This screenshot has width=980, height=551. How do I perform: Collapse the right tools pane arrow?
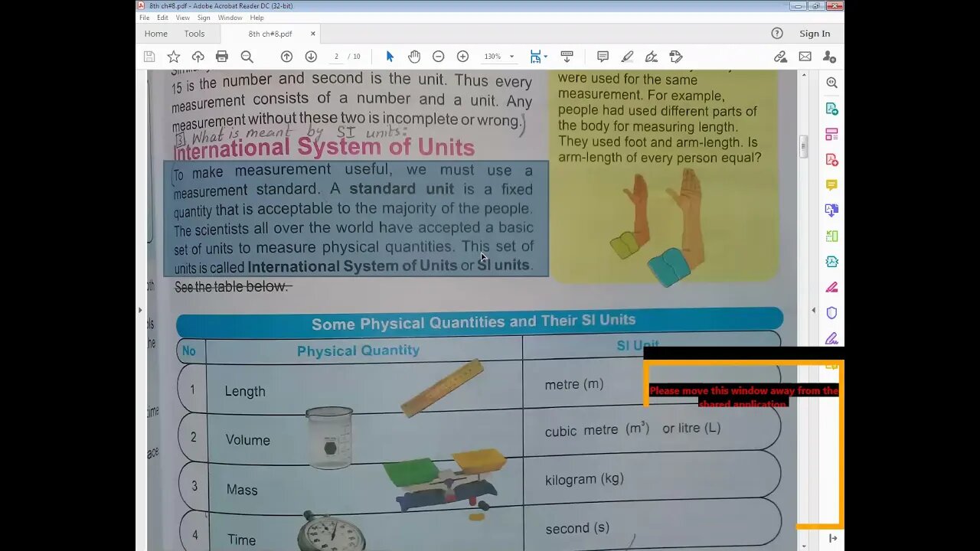(813, 310)
